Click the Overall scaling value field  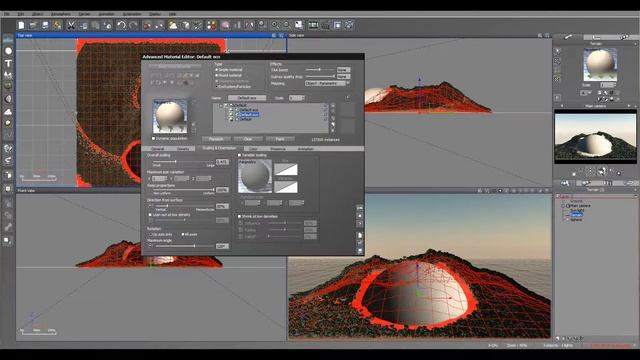click(x=222, y=162)
